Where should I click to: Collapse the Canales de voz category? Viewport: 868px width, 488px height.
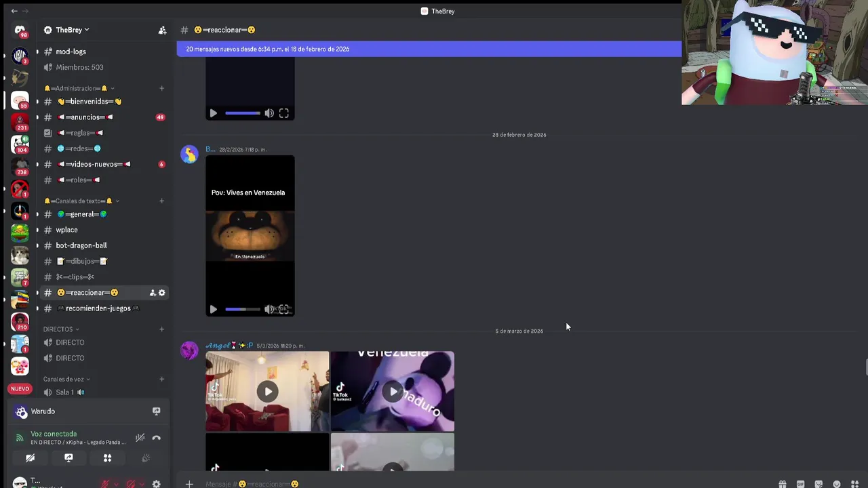[66, 379]
